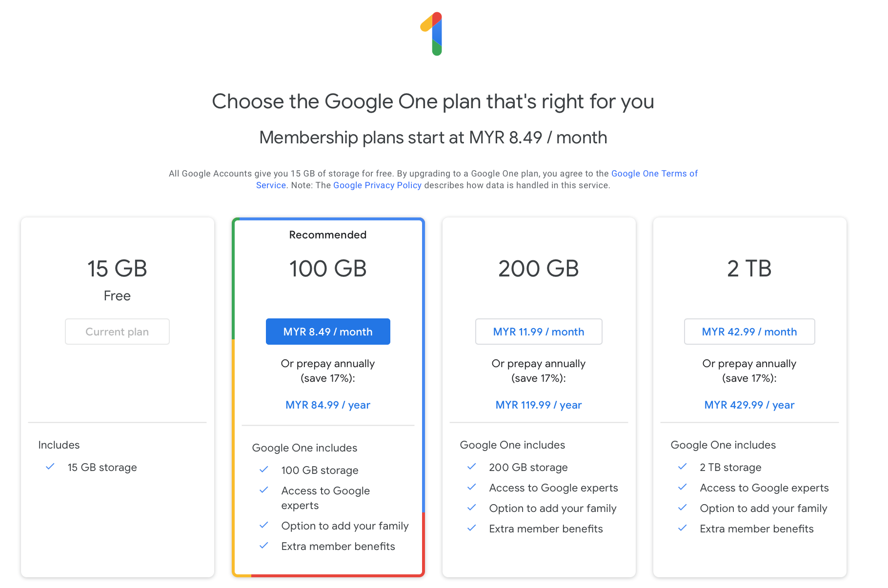Click the Recommended 100 GB plan heading
This screenshot has height=588, width=888.
328,268
